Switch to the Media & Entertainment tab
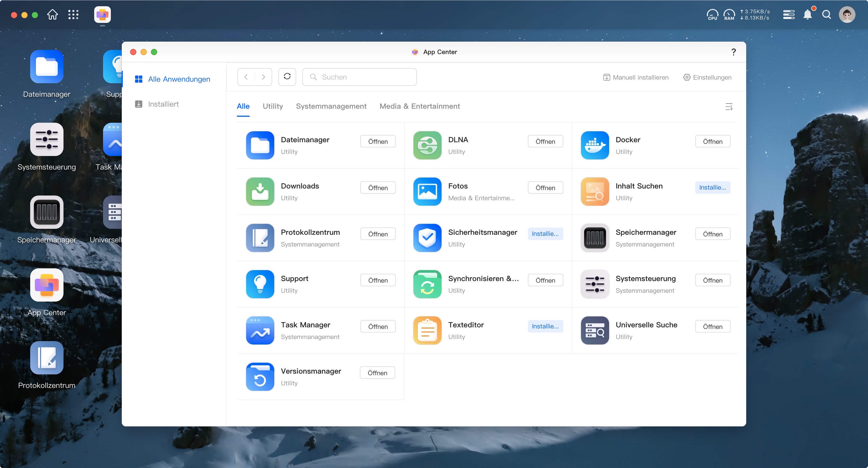Viewport: 868px width, 468px height. 419,106
